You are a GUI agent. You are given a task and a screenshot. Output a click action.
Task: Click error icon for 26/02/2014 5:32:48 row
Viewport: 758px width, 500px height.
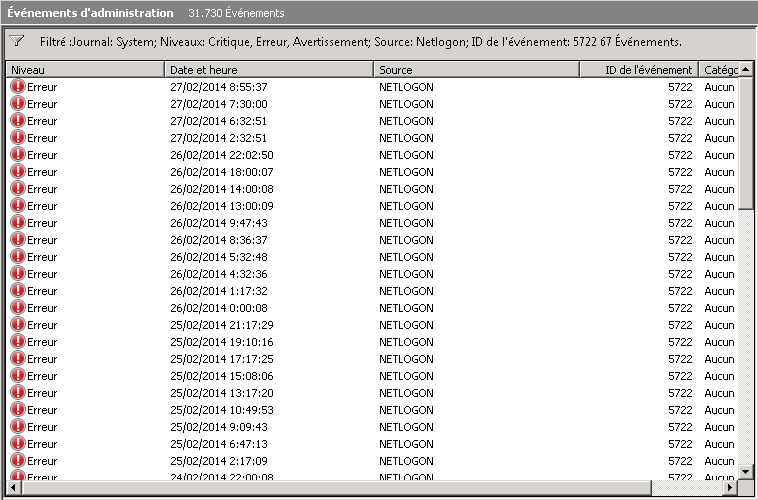pyautogui.click(x=18, y=256)
